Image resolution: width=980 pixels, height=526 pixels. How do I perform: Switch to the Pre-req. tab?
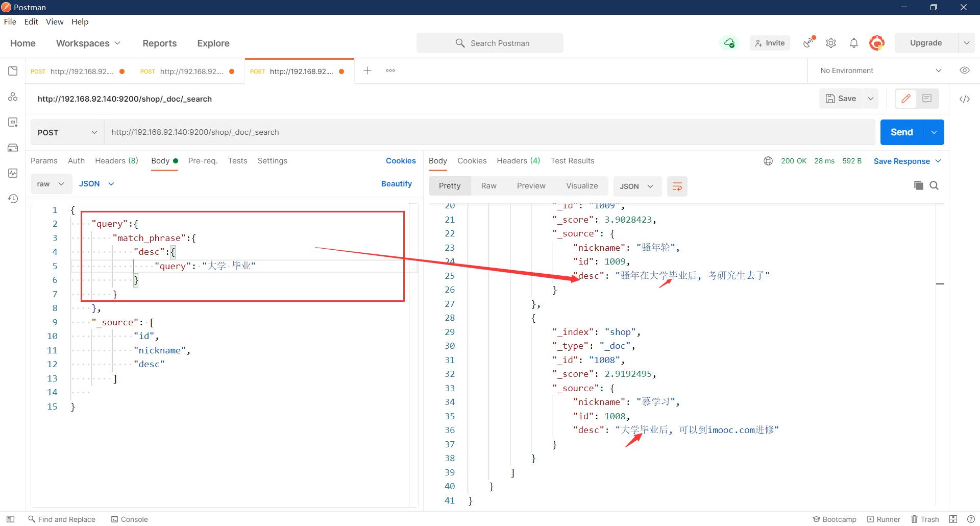tap(203, 161)
